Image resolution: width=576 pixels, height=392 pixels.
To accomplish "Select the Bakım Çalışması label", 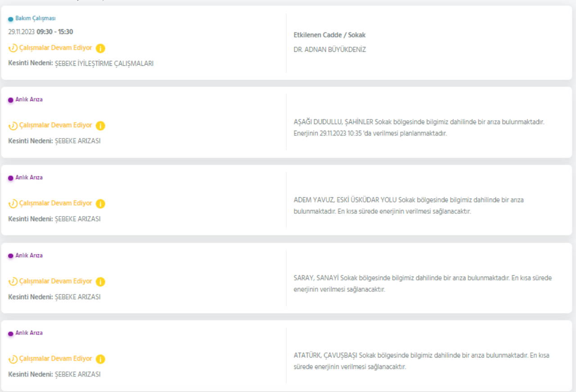I will tap(36, 18).
